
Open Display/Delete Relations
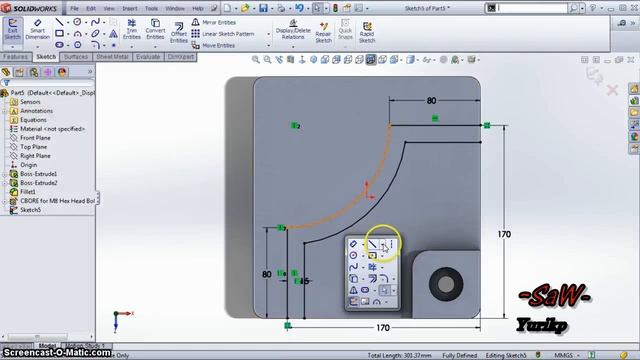[x=293, y=29]
